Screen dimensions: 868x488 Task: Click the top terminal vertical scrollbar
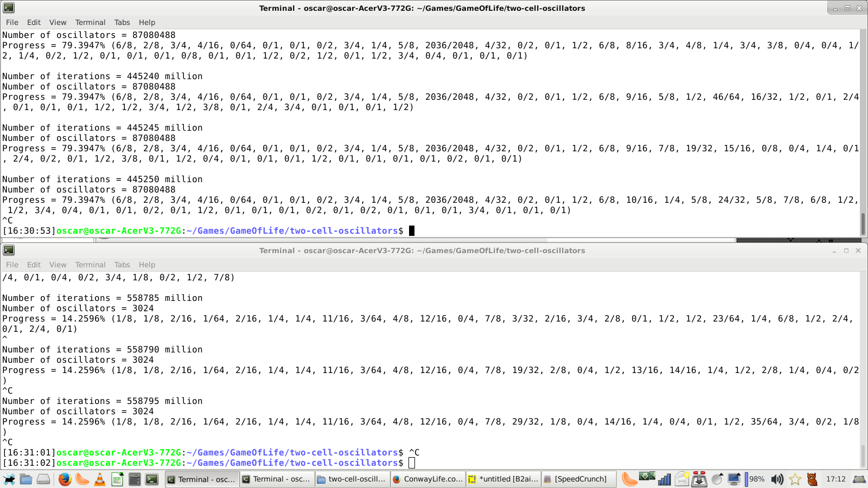[863, 133]
